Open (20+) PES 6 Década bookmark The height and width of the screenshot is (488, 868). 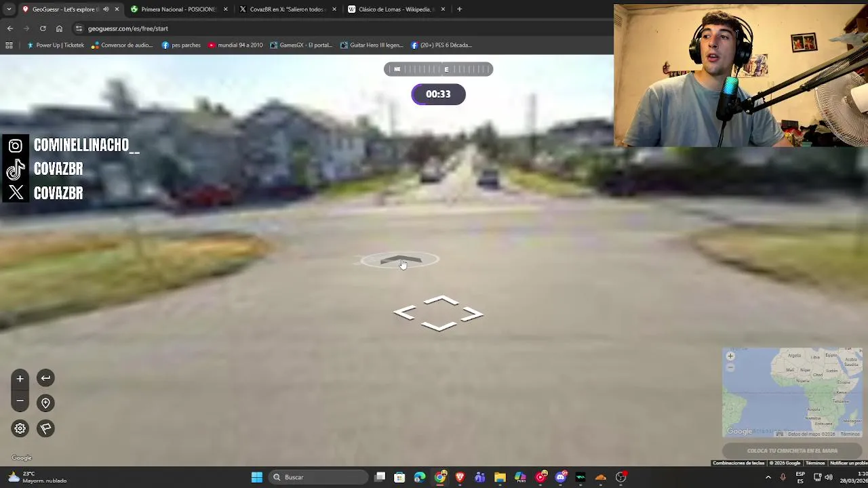point(441,45)
